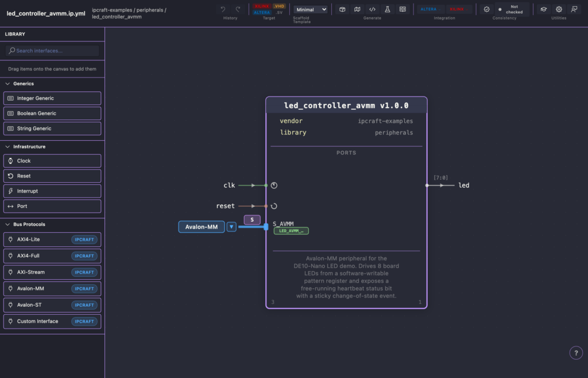
Task: Collapse the Generics section
Action: pos(7,84)
